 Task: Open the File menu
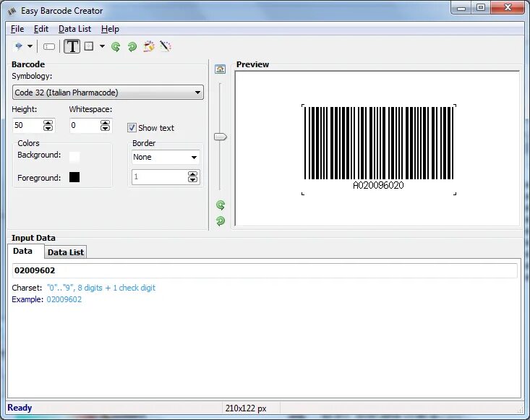pyautogui.click(x=17, y=29)
